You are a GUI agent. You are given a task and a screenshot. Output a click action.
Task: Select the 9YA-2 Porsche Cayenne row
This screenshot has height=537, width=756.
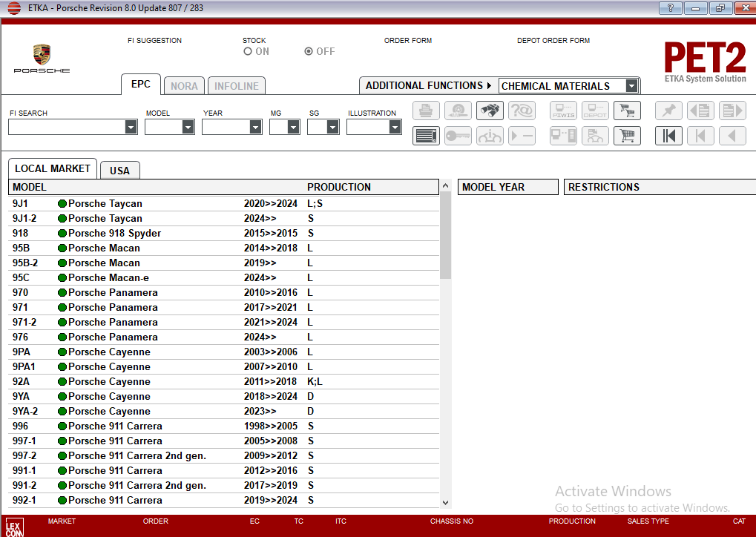(x=224, y=412)
